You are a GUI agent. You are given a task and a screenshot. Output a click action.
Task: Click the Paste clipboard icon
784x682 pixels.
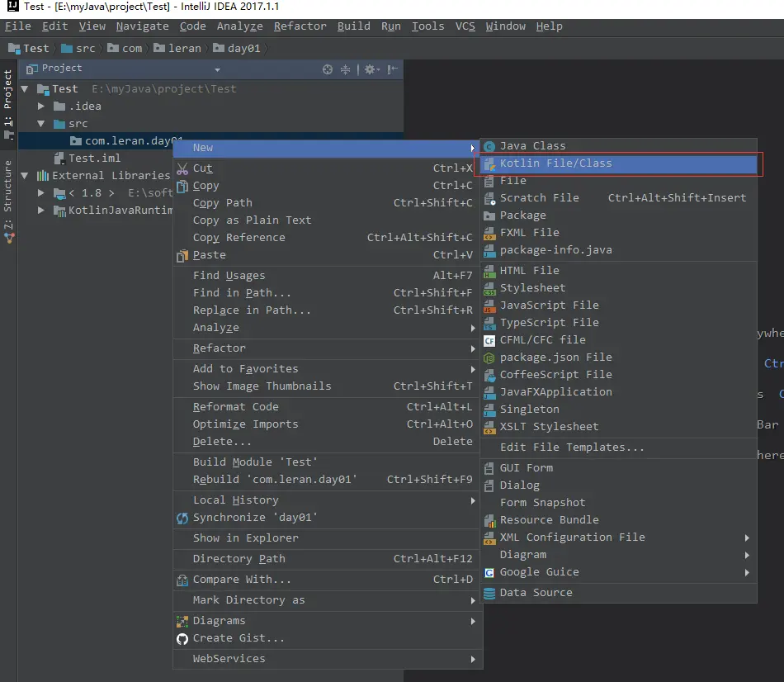182,255
